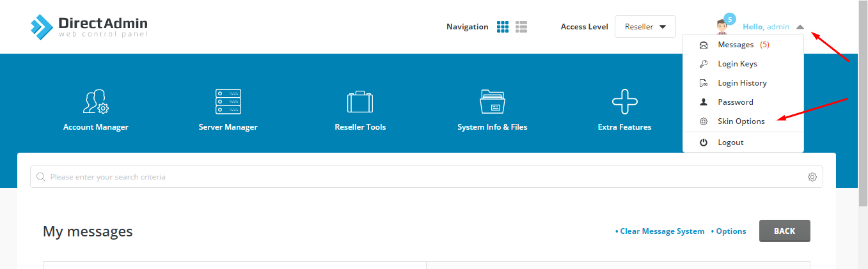Click the Reseller Tools label
The width and height of the screenshot is (868, 269).
pyautogui.click(x=360, y=127)
